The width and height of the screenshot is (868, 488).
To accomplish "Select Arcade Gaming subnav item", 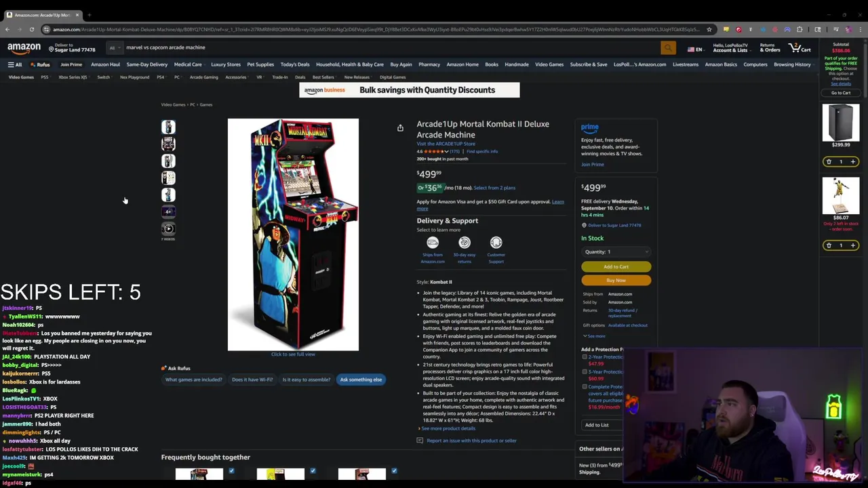I will coord(203,77).
